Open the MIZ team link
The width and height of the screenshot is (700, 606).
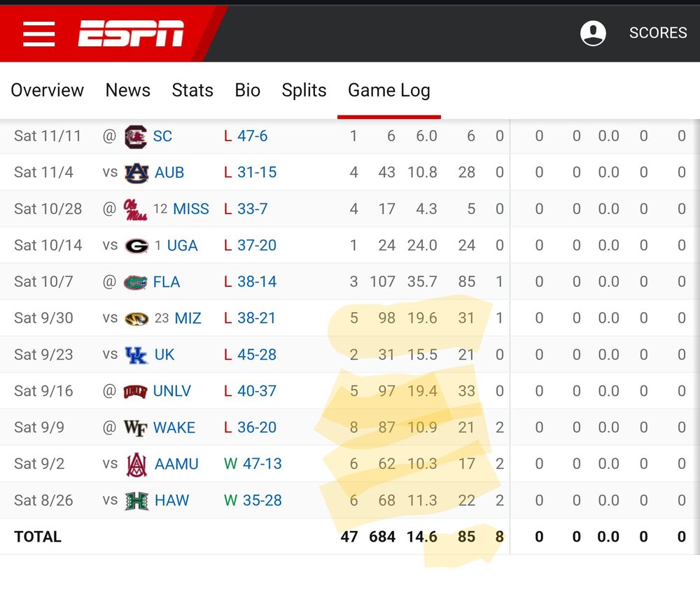click(188, 318)
